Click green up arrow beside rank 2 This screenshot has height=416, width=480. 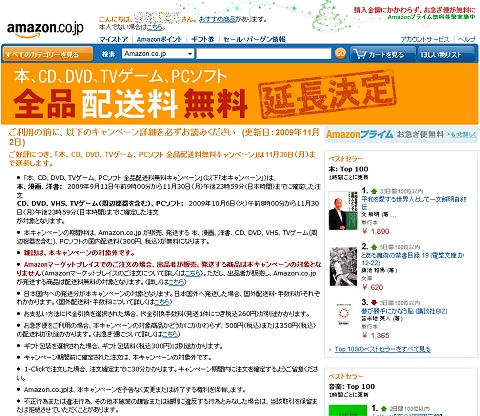coord(374,247)
